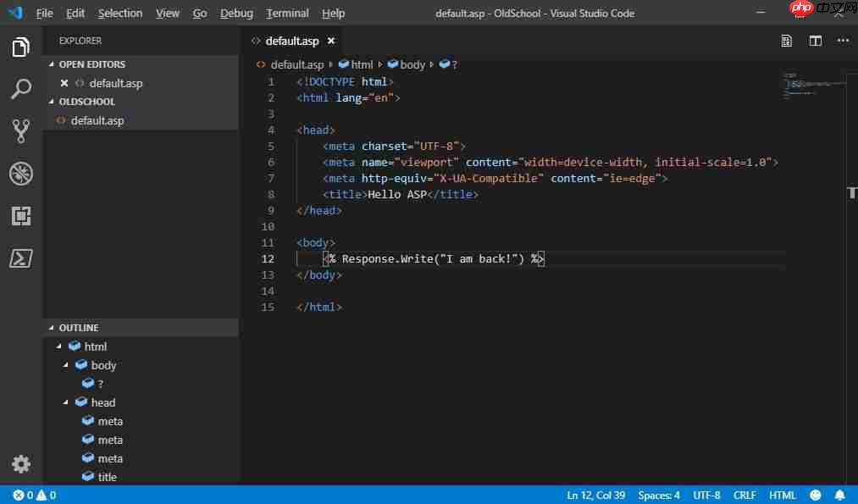Collapse the OPEN EDITORS section
858x504 pixels.
[51, 64]
